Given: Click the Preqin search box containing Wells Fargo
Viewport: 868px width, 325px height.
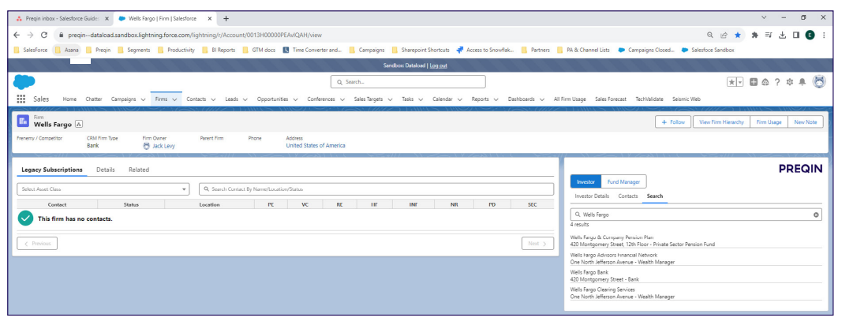Looking at the screenshot, I should (696, 215).
